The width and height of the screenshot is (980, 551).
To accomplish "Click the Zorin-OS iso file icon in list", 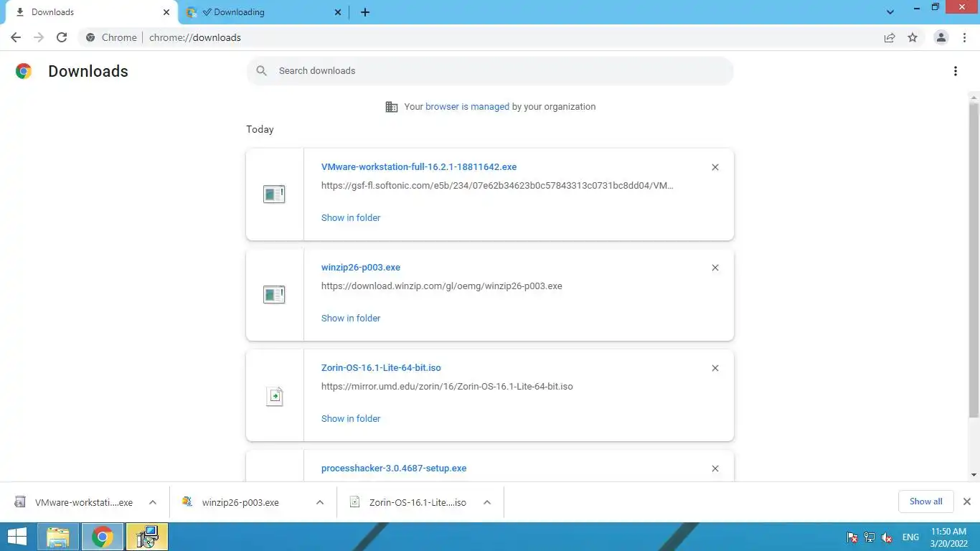I will point(275,396).
